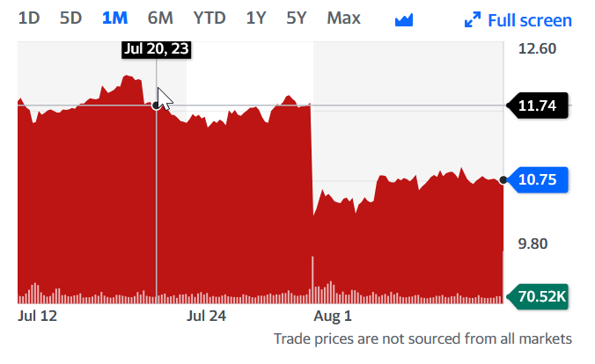Image resolution: width=595 pixels, height=364 pixels.
Task: Click the Jul 24 x-axis date label
Action: (209, 315)
